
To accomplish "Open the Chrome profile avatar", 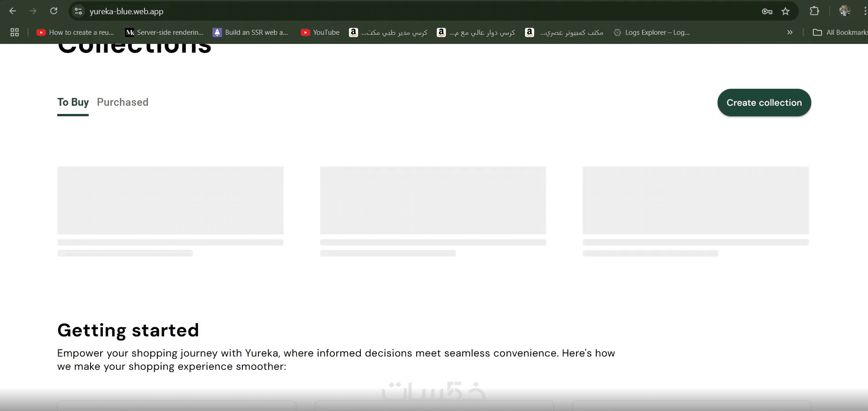I will coord(845,11).
